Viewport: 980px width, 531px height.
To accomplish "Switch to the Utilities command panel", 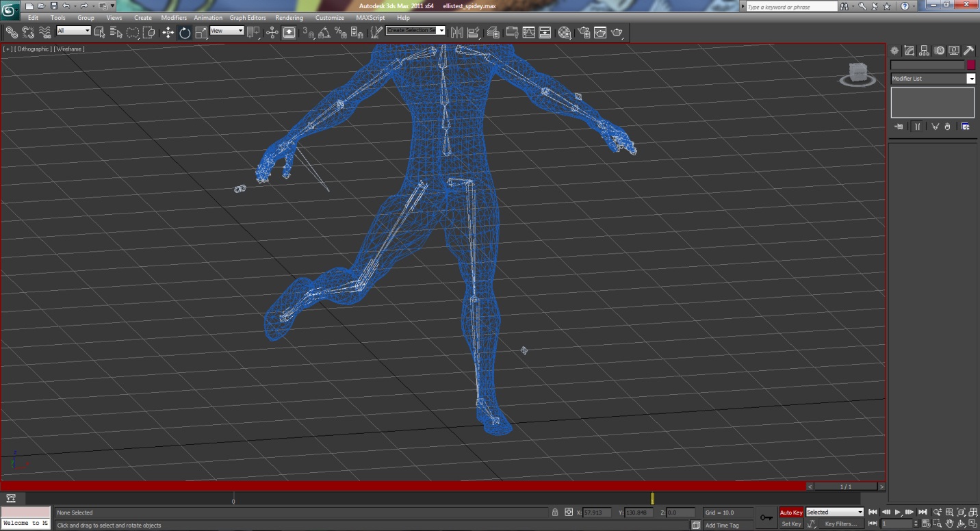I will point(968,51).
